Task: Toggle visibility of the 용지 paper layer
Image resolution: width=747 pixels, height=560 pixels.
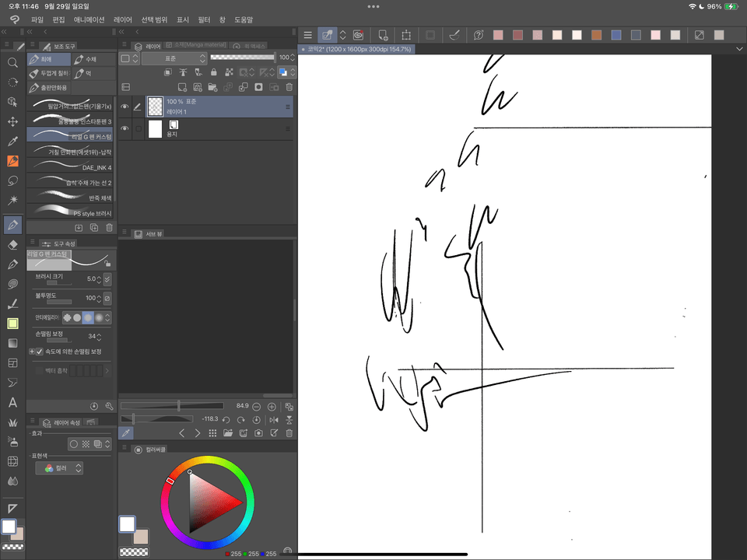Action: 124,128
